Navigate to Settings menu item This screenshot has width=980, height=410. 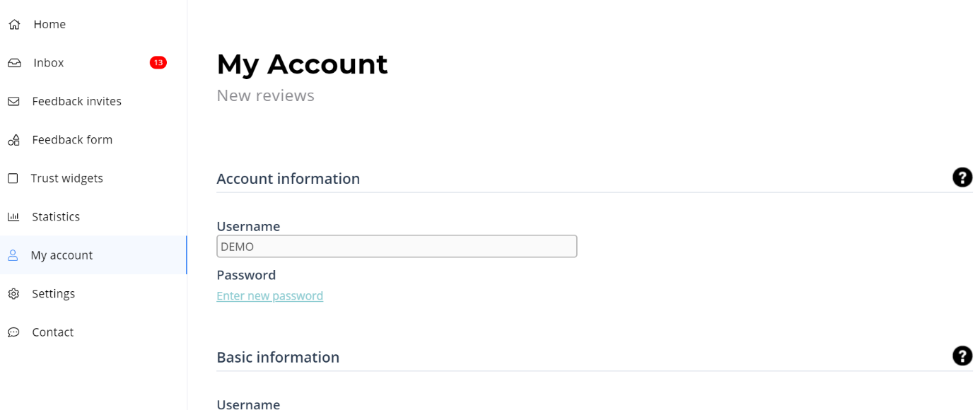click(x=53, y=294)
